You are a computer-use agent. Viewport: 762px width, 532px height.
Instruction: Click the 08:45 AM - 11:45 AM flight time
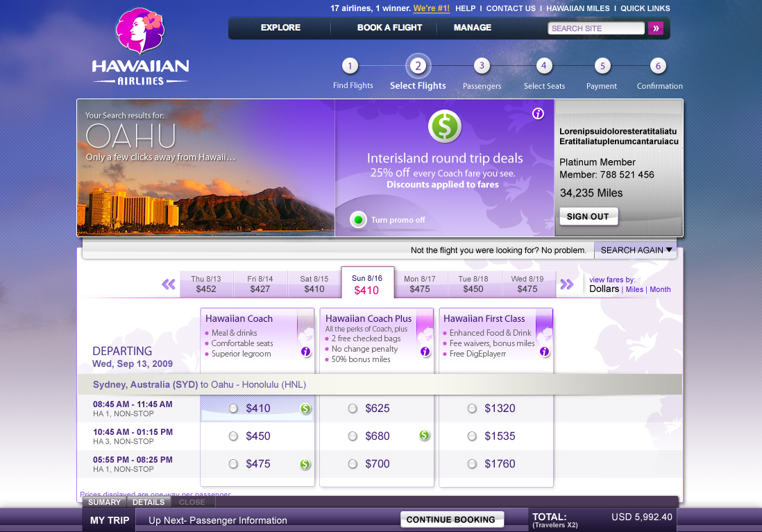(x=133, y=404)
